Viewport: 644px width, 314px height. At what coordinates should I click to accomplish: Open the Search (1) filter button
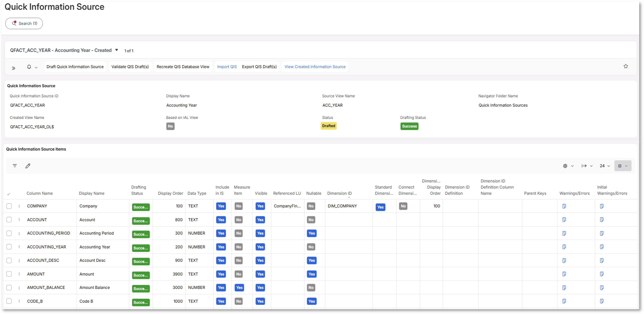(24, 24)
